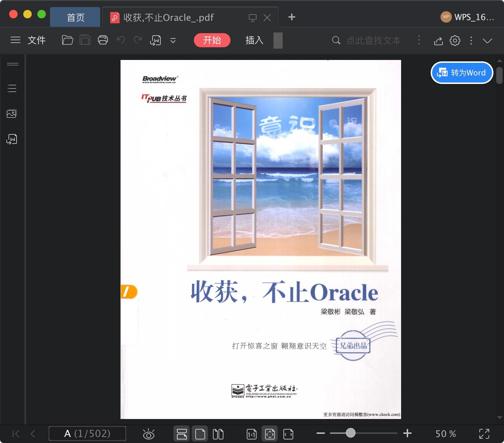Click the www.ckook.com footer text
This screenshot has height=443, width=504.
[x=383, y=414]
